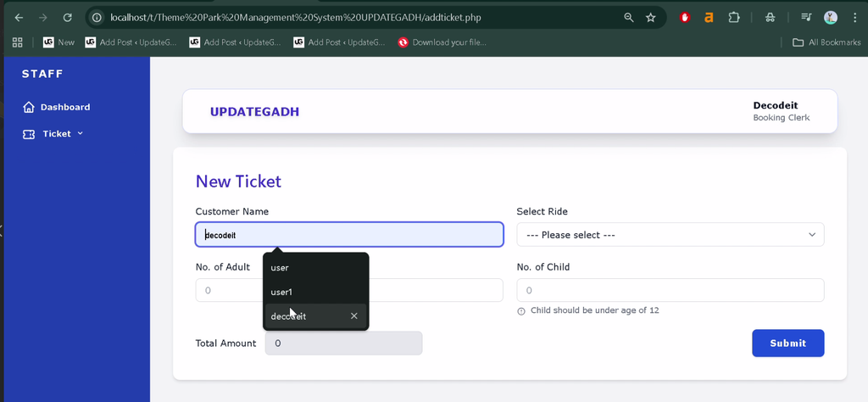Click the STAFF heading in sidebar
Viewport: 868px width, 402px height.
tap(42, 74)
